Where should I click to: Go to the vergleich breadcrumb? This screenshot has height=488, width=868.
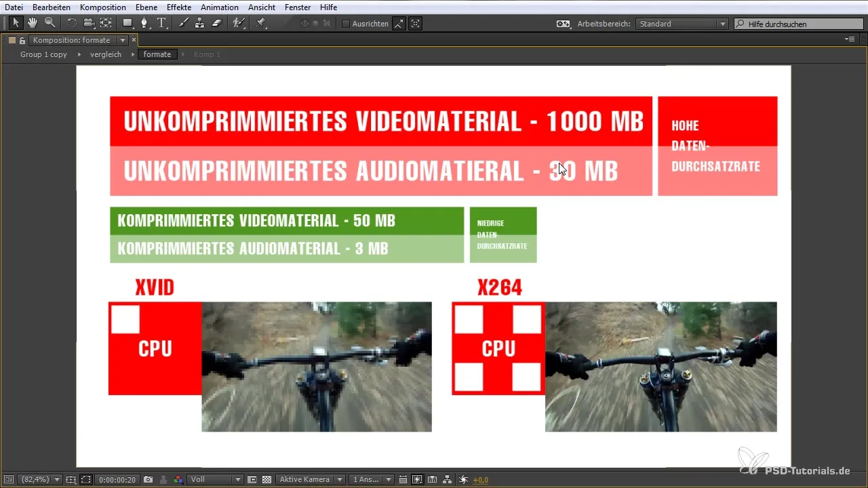(x=106, y=54)
